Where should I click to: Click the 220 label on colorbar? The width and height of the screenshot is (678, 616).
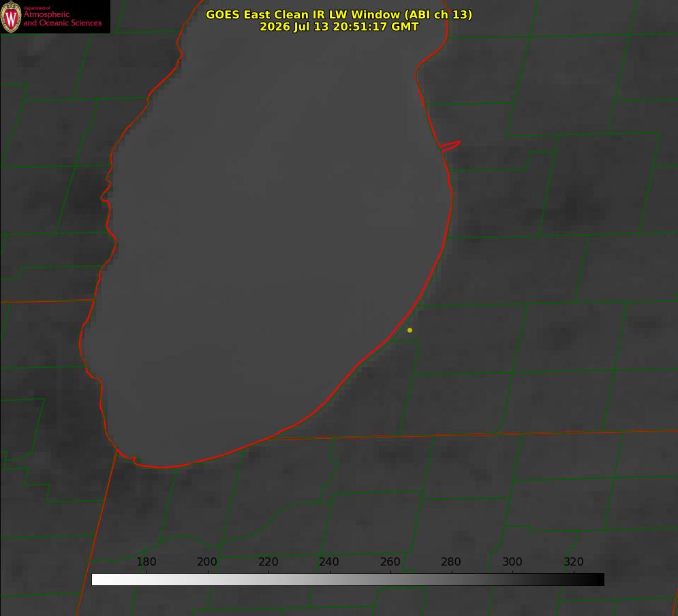[268, 561]
